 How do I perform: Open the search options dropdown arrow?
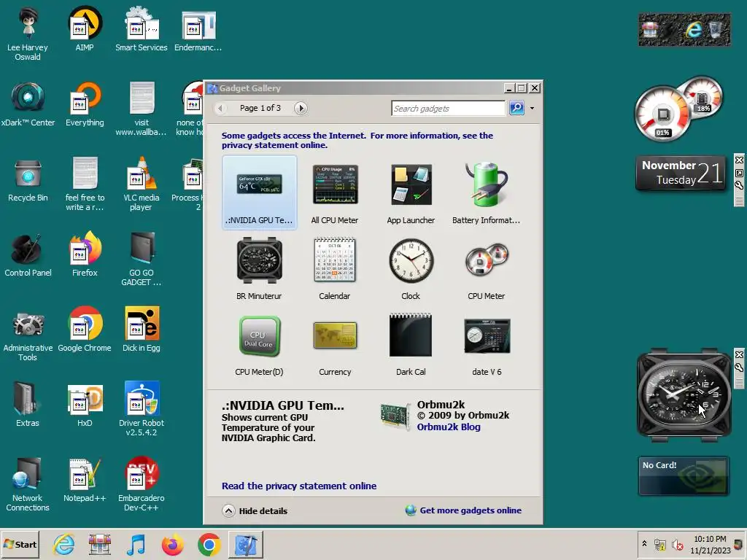(x=532, y=108)
